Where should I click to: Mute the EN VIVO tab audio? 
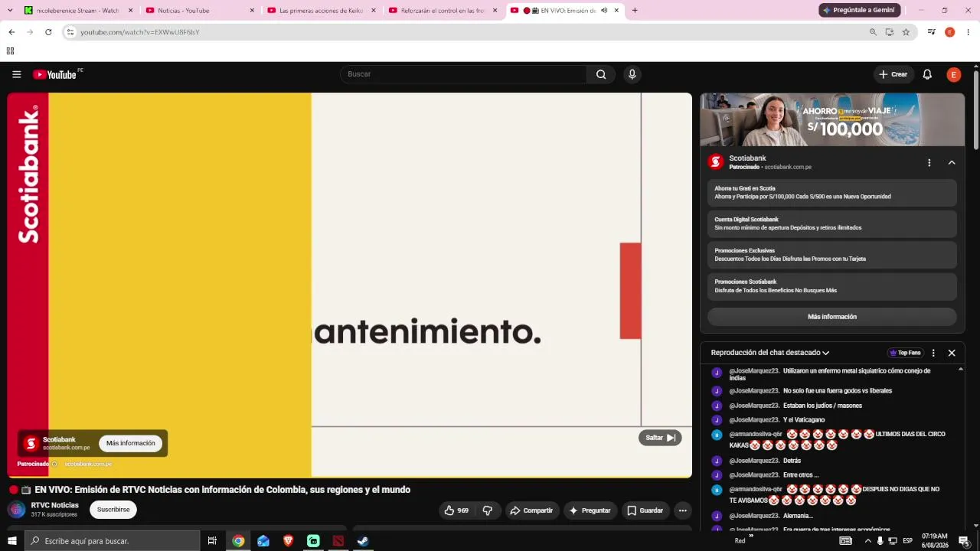click(604, 11)
